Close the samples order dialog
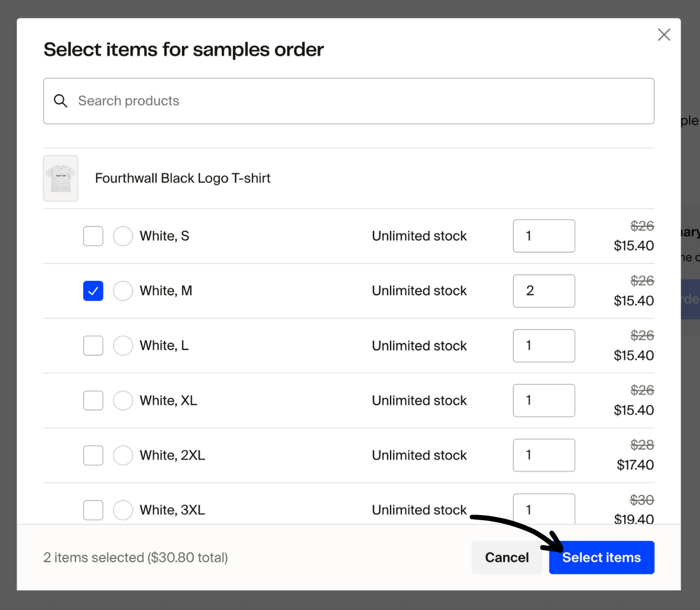The image size is (700, 610). 664,34
